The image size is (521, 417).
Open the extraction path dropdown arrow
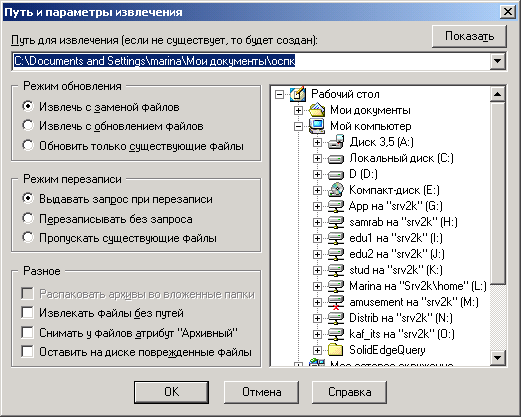(x=497, y=61)
